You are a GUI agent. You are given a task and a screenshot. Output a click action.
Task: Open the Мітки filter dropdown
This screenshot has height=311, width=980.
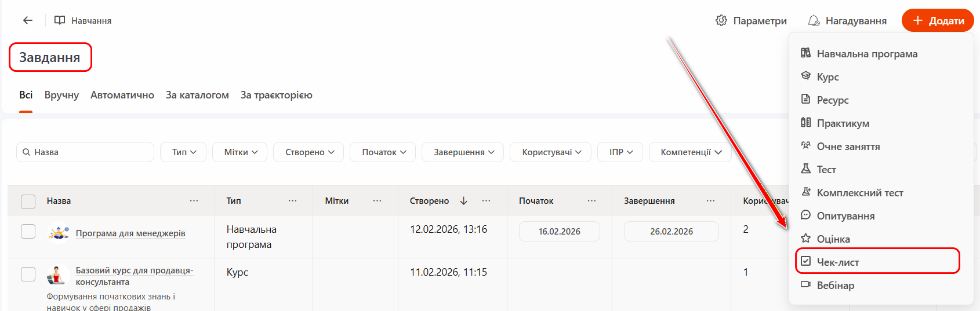tap(239, 152)
